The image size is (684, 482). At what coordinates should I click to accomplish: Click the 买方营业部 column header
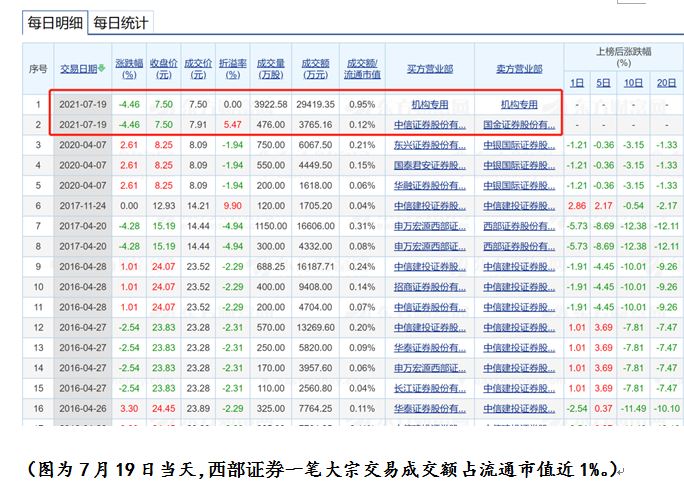coord(430,69)
